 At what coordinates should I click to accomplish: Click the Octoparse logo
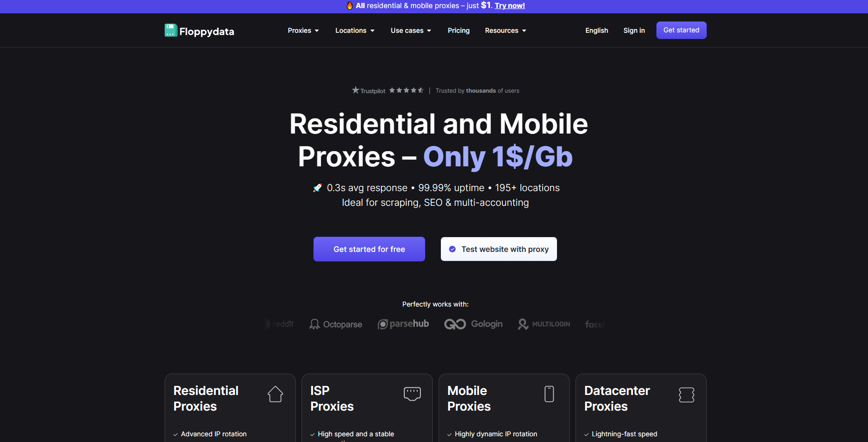click(x=336, y=324)
